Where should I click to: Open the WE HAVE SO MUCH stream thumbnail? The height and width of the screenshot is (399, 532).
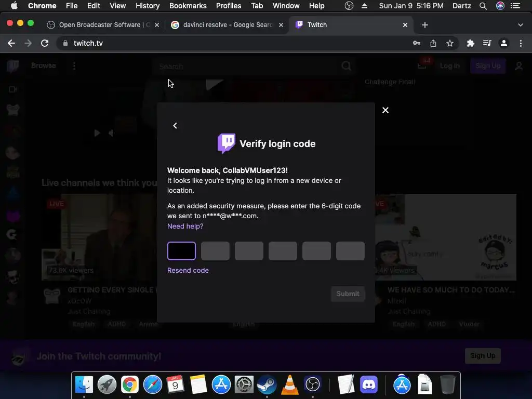click(446, 237)
